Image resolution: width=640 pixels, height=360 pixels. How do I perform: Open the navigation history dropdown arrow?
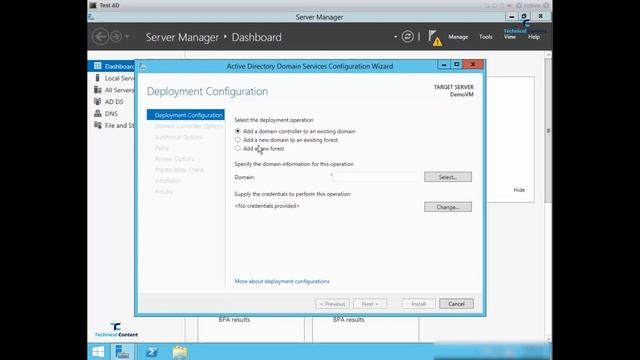click(x=127, y=37)
